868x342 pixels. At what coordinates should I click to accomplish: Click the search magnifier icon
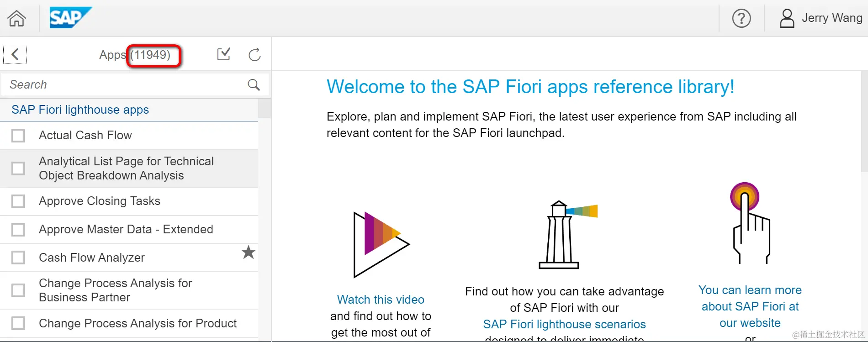coord(254,84)
